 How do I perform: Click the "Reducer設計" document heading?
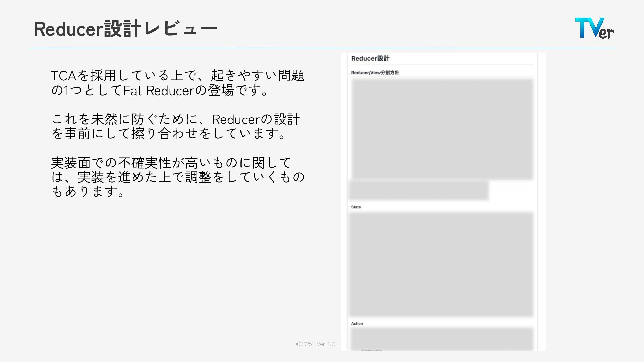(x=370, y=58)
